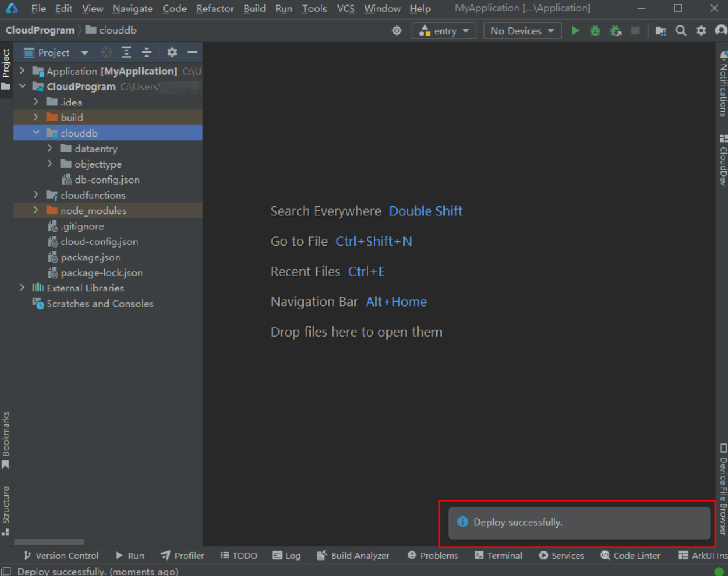Click the Deploy successfully notification balloon
The width and height of the screenshot is (728, 576).
click(579, 522)
